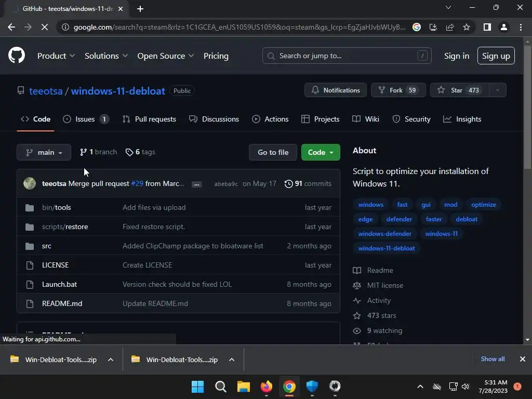Image resolution: width=532 pixels, height=399 pixels.
Task: Switch to Issues tab
Action: [x=86, y=119]
